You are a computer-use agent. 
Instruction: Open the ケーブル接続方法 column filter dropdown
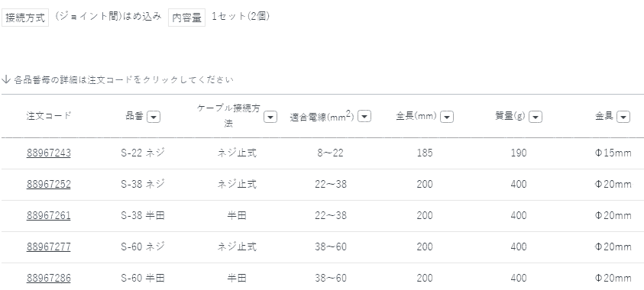[x=270, y=117]
